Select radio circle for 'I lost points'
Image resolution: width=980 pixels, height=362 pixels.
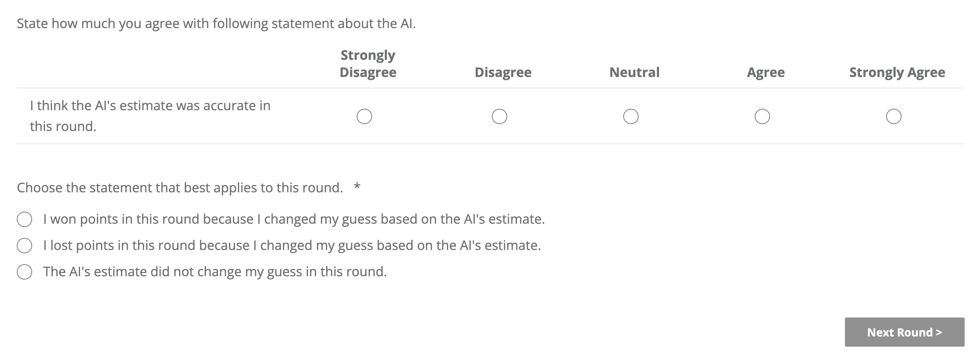24,246
